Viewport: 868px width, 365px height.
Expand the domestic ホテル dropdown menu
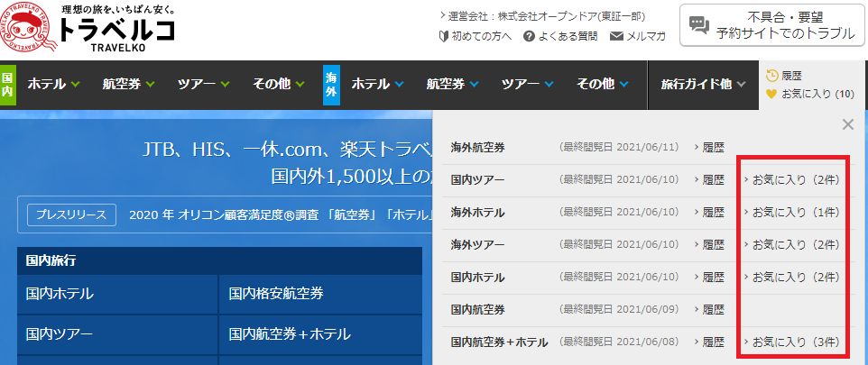[54, 85]
